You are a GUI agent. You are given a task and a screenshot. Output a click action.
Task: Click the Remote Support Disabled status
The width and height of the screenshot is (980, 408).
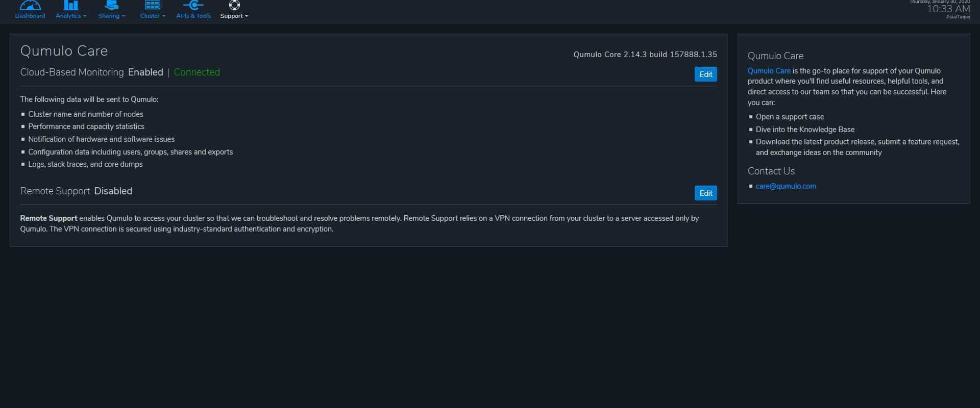tap(113, 191)
